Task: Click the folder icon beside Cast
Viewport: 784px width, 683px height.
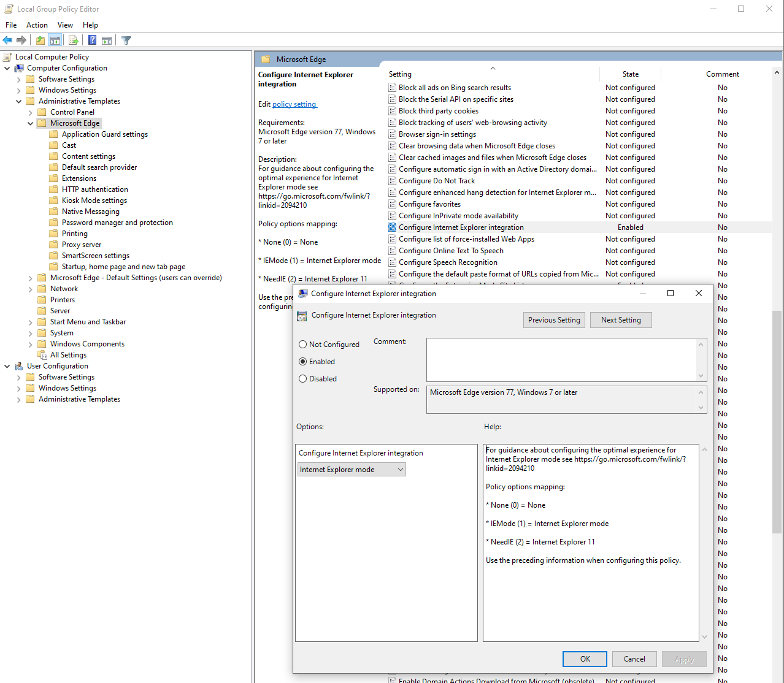Action: 54,145
